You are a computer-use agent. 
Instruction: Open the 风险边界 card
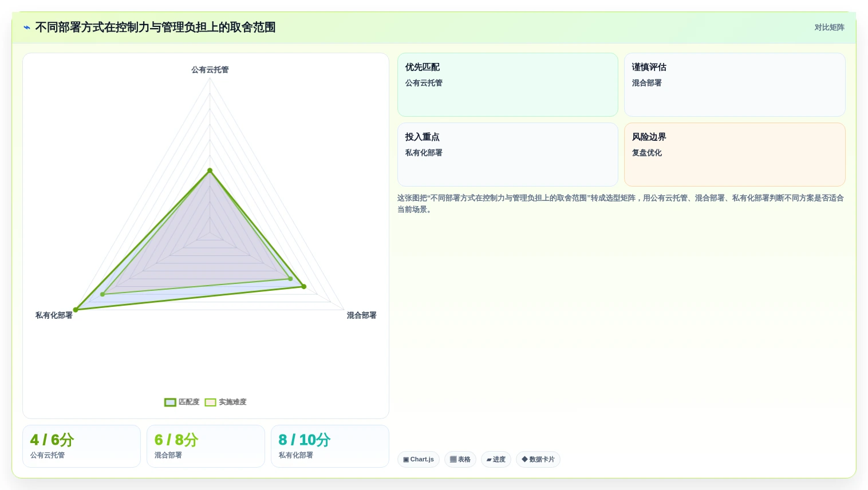[x=735, y=155]
